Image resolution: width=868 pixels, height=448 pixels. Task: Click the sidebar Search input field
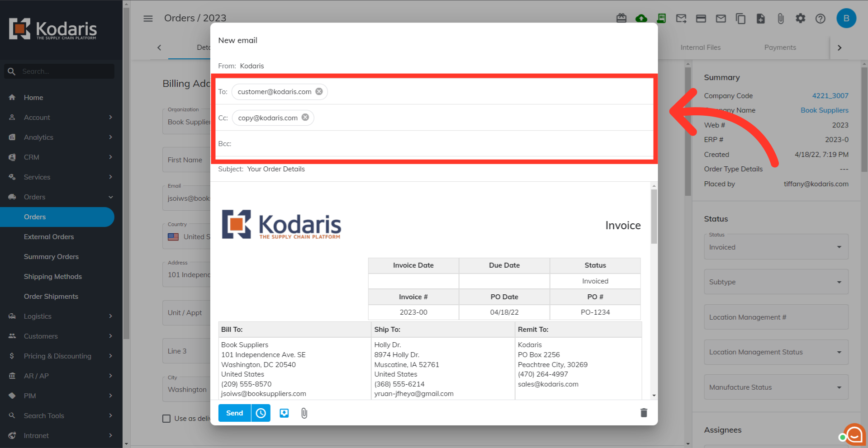pyautogui.click(x=59, y=71)
